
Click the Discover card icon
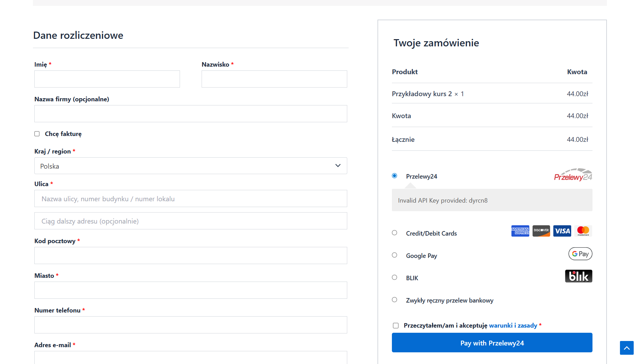pos(541,231)
